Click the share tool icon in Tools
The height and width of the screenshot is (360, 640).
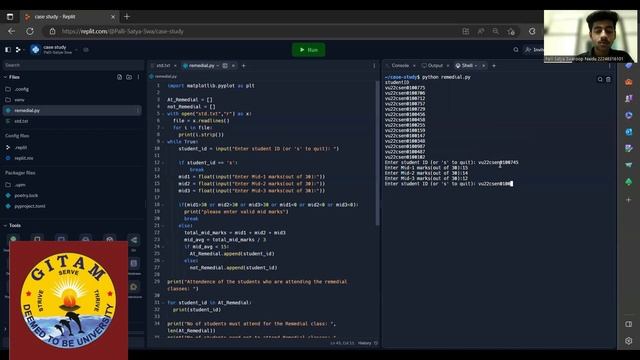click(134, 240)
